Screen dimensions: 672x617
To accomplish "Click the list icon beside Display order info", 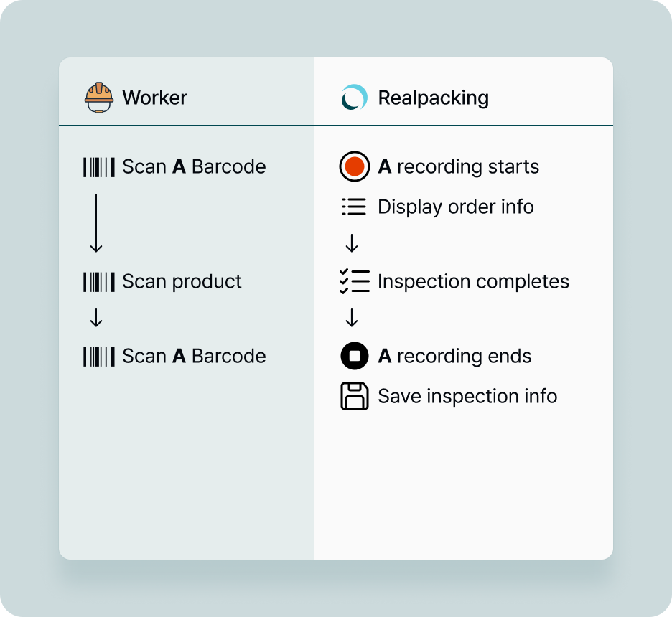I will pyautogui.click(x=354, y=207).
